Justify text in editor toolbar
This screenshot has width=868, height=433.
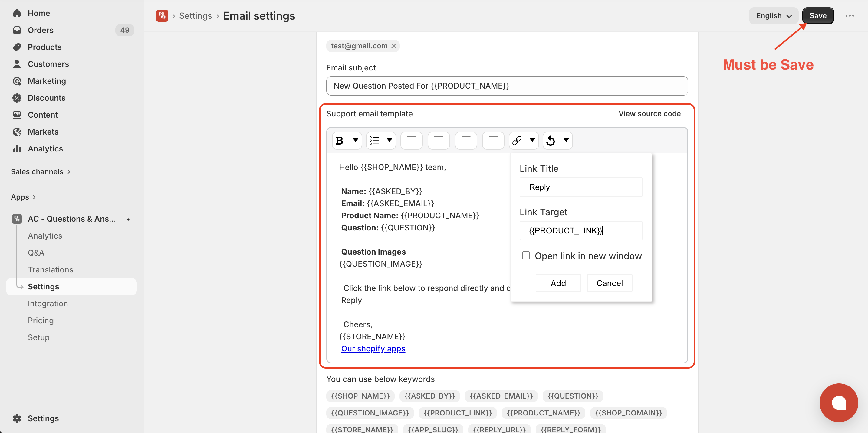tap(493, 140)
